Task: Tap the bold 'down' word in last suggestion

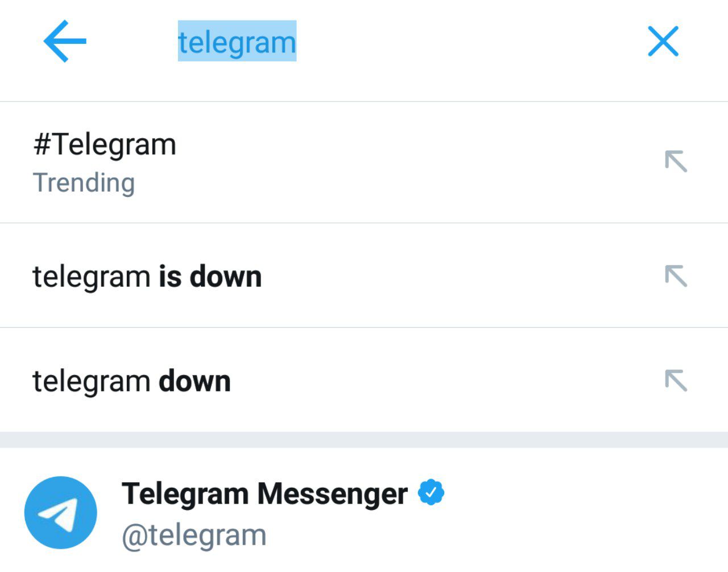Action: coord(195,381)
